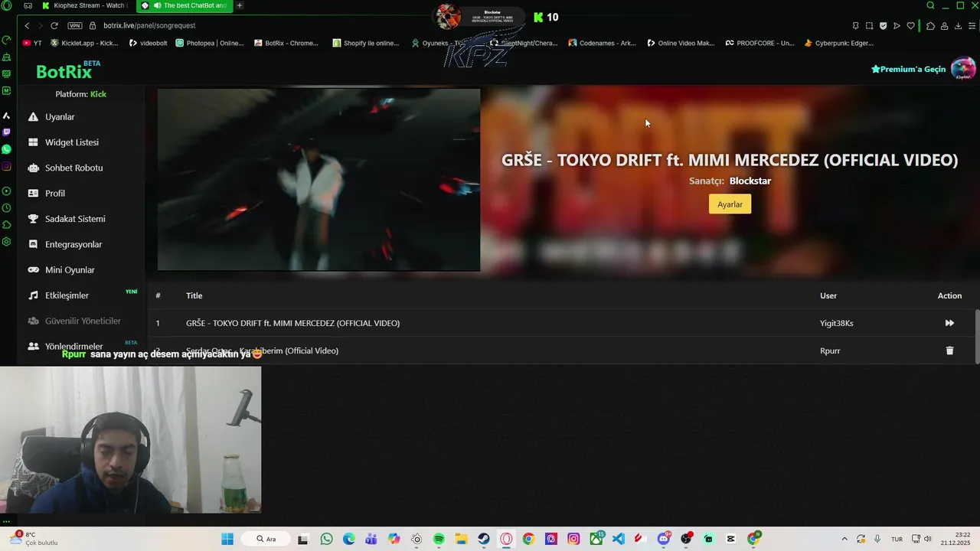Open the videobolt bookmark

click(x=148, y=43)
